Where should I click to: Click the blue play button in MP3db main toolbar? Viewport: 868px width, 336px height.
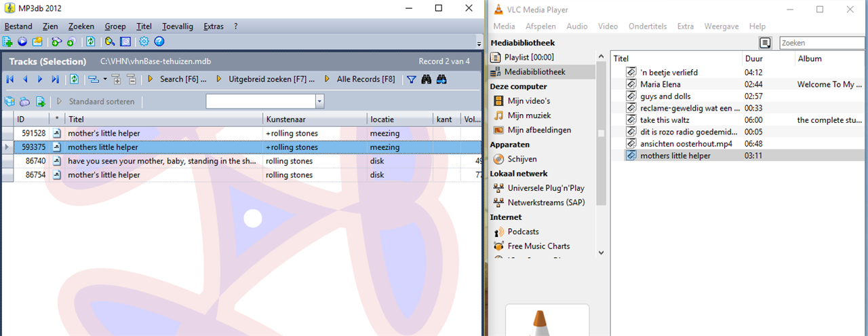click(x=22, y=42)
